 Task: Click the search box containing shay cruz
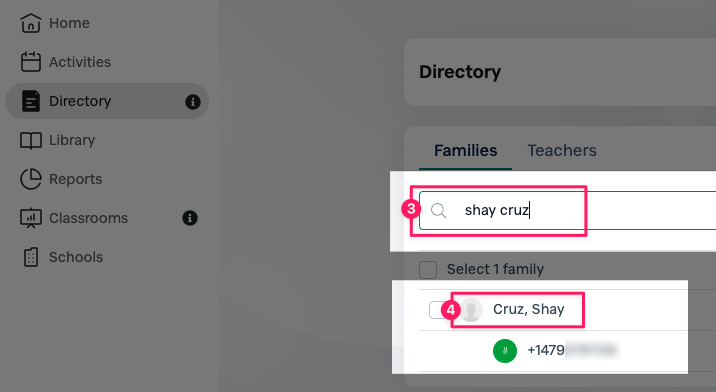(567, 211)
